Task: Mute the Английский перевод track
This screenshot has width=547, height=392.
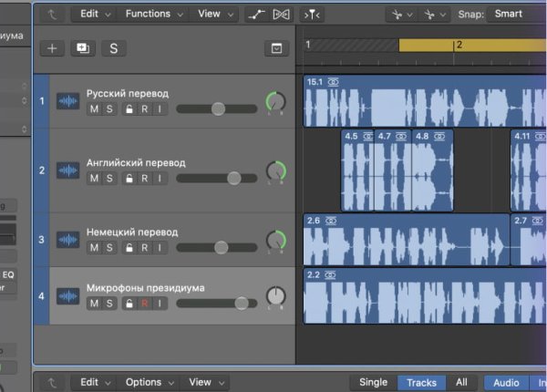Action: click(94, 179)
